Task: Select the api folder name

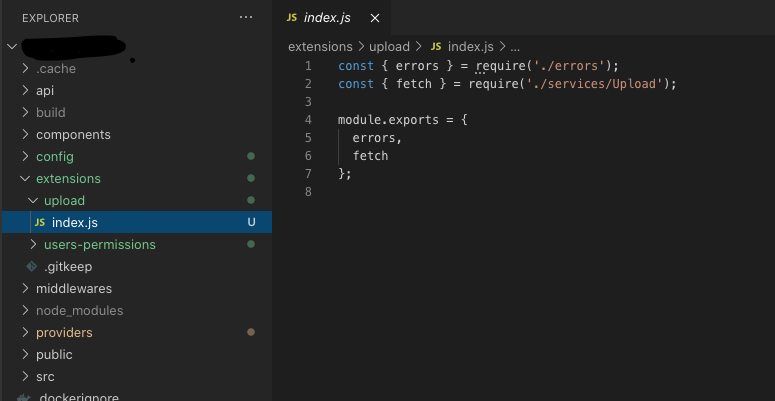Action: (45, 91)
